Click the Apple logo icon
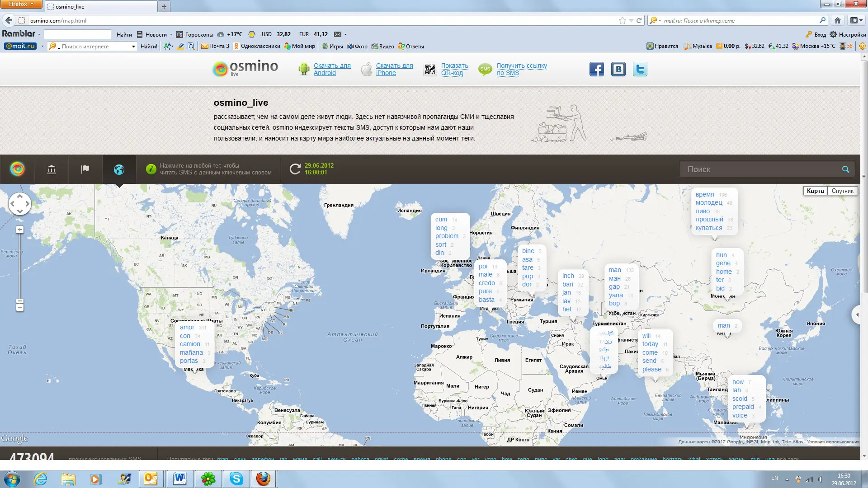The width and height of the screenshot is (868, 488). [x=367, y=69]
